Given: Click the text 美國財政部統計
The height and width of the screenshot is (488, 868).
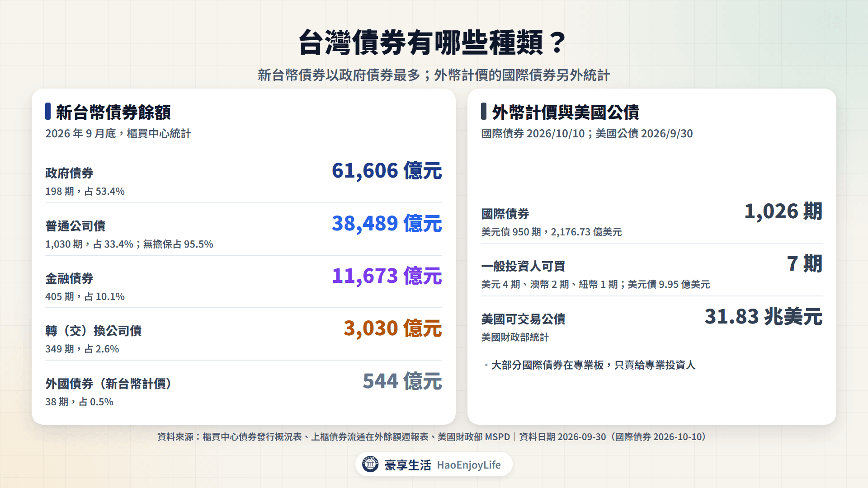Looking at the screenshot, I should pyautogui.click(x=515, y=338).
